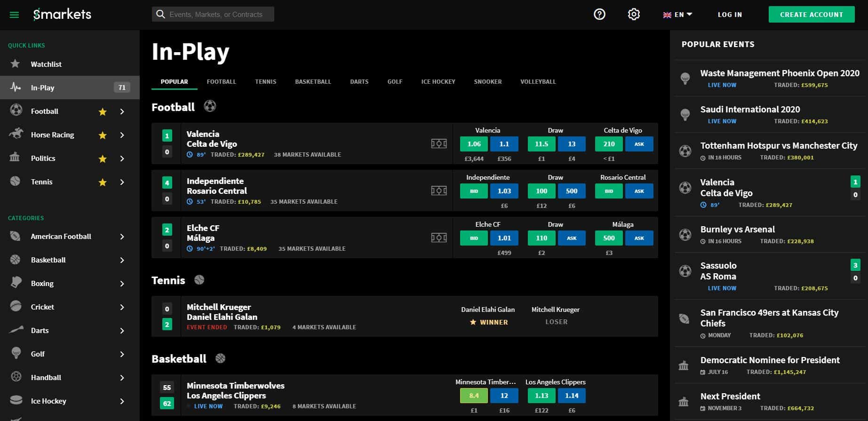This screenshot has height=421, width=868.
Task: Click American football icon beside San Francisco 49ers
Action: coord(685,319)
